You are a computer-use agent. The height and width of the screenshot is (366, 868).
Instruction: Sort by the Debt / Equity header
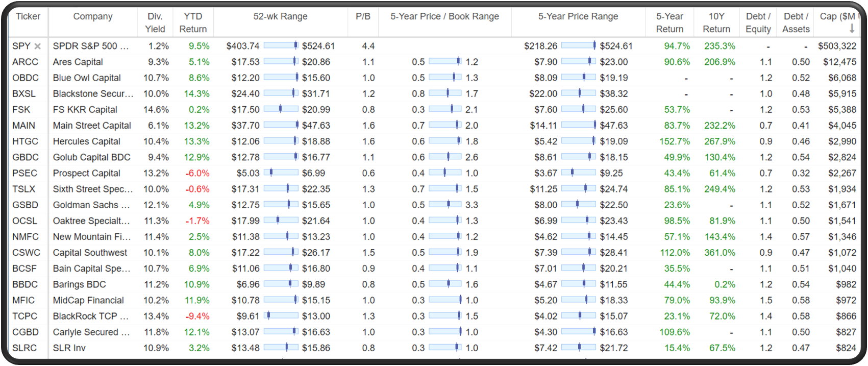coord(758,22)
